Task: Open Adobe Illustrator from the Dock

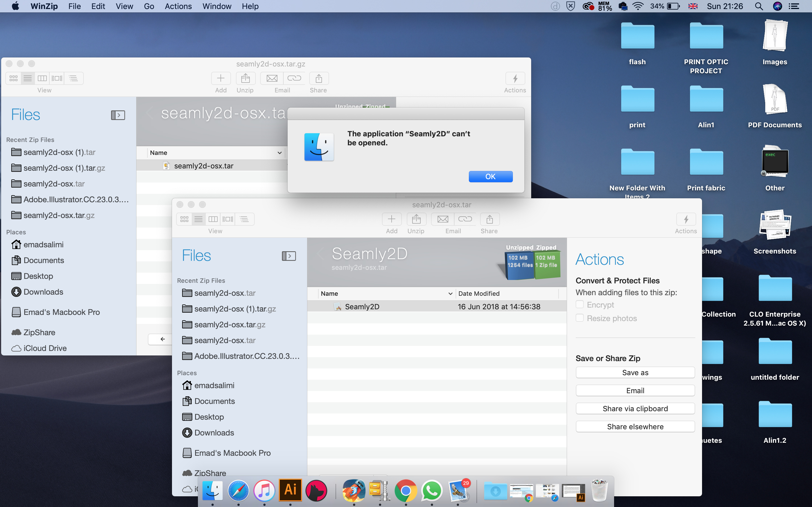Action: pyautogui.click(x=290, y=490)
